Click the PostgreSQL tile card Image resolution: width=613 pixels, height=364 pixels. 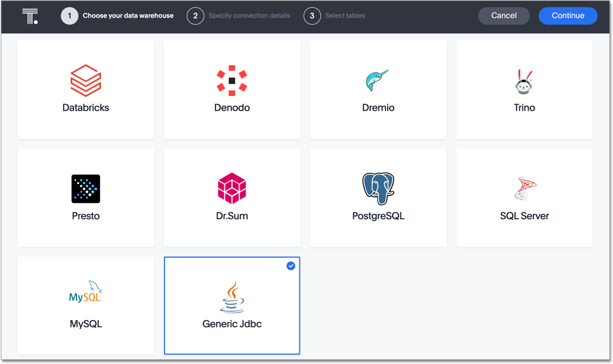pos(378,197)
